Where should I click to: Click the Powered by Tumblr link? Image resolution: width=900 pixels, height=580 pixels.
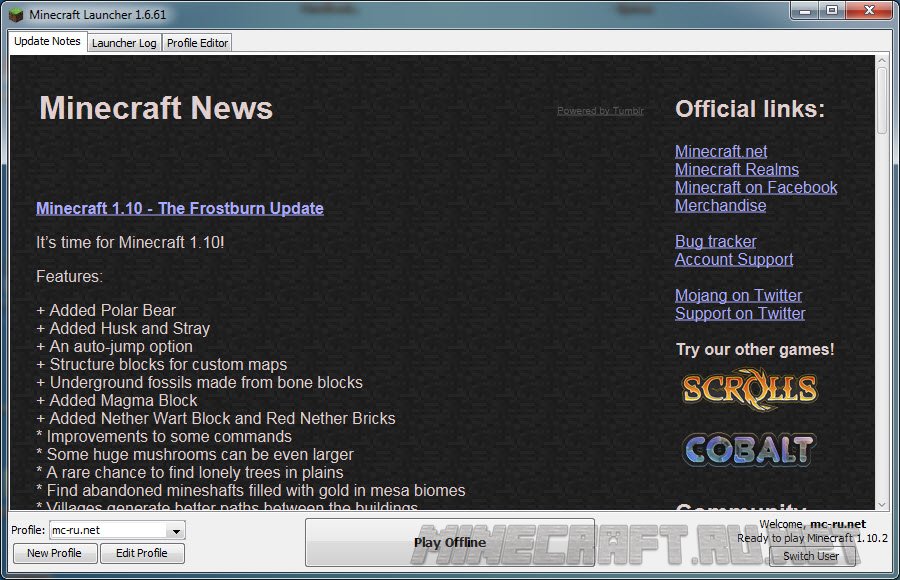click(600, 111)
